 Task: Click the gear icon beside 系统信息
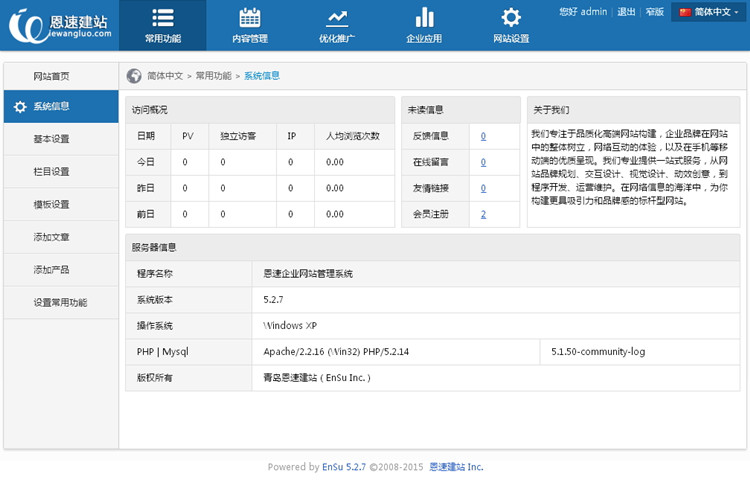20,107
